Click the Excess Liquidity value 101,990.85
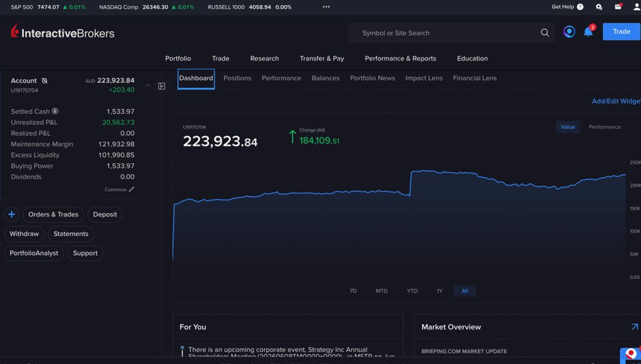 tap(116, 155)
